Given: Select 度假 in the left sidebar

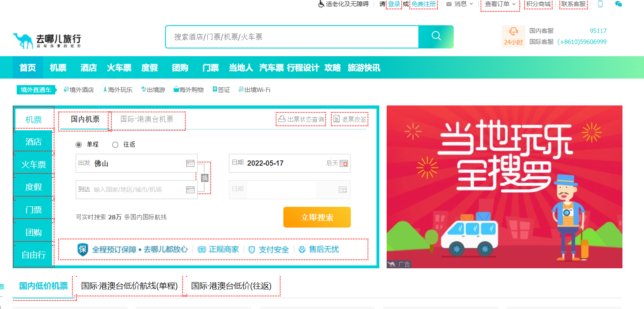Looking at the screenshot, I should 33,187.
